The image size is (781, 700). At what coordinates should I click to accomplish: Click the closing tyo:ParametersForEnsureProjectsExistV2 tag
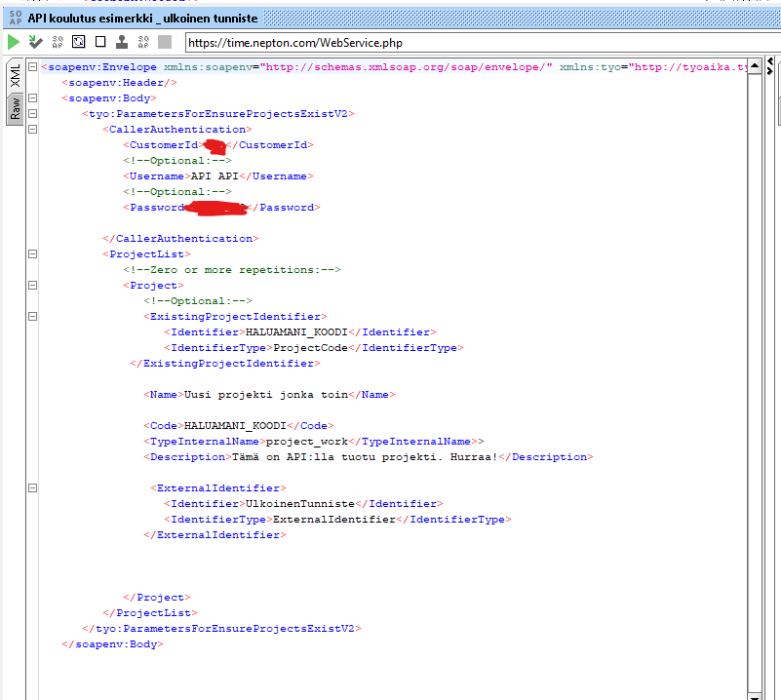(x=221, y=629)
